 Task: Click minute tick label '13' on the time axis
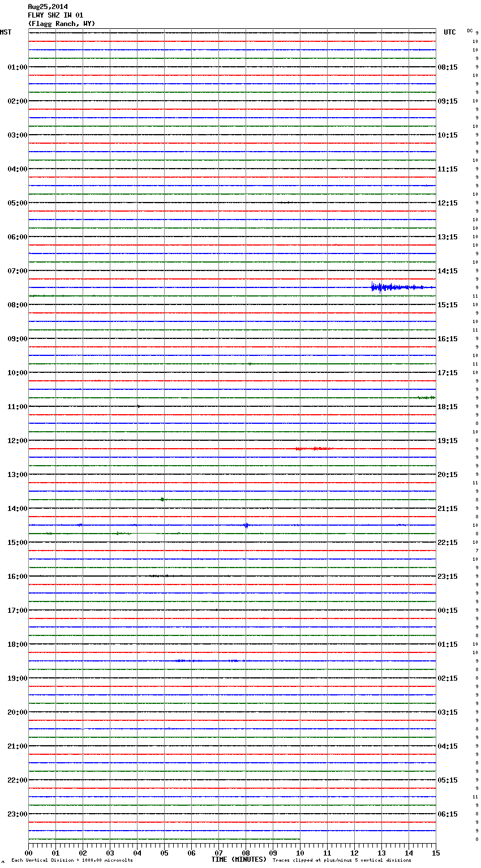point(381,853)
